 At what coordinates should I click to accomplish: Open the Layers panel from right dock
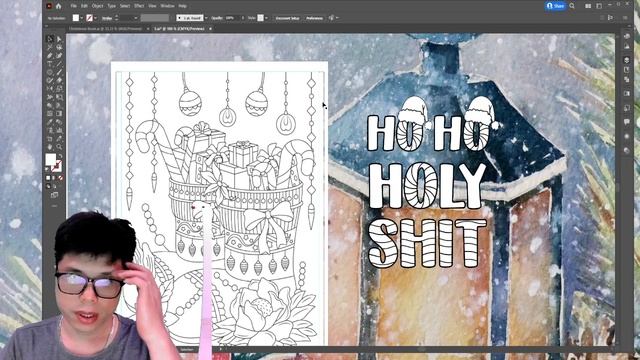tap(627, 60)
